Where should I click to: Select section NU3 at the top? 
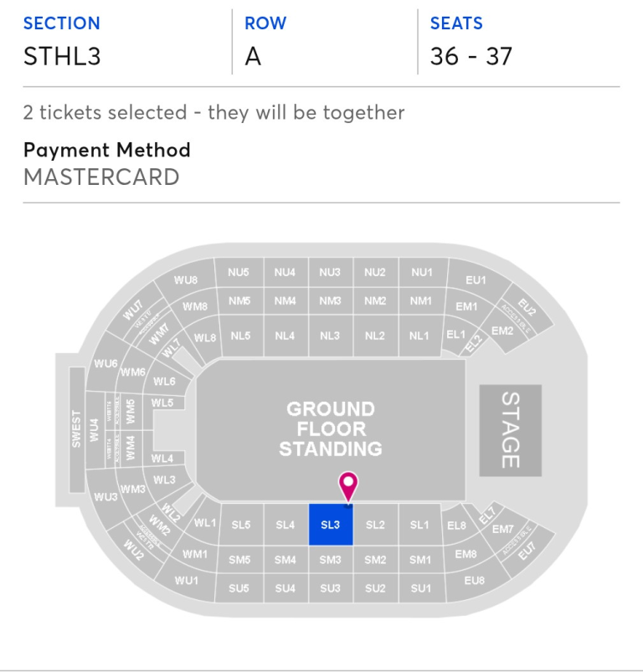coord(328,272)
